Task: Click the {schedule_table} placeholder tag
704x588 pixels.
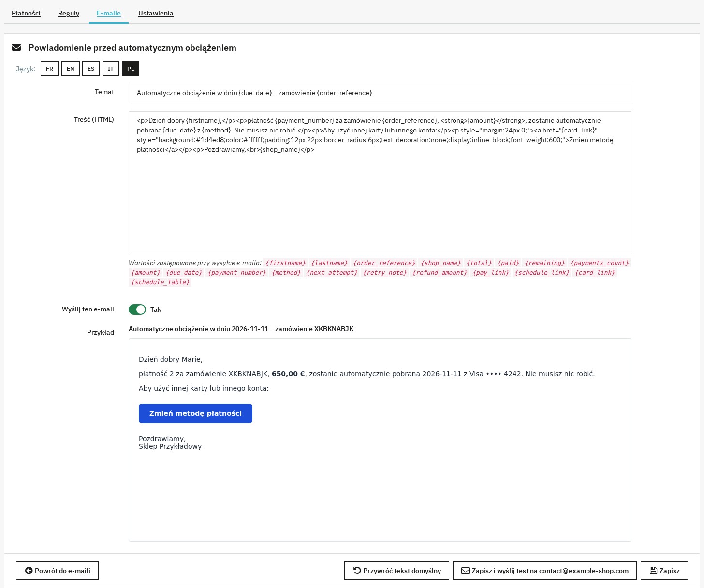Action: pos(161,282)
